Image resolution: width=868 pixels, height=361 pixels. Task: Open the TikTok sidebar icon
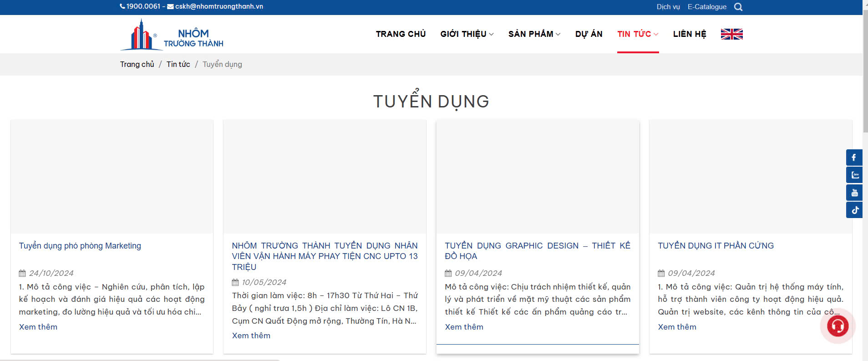[854, 210]
